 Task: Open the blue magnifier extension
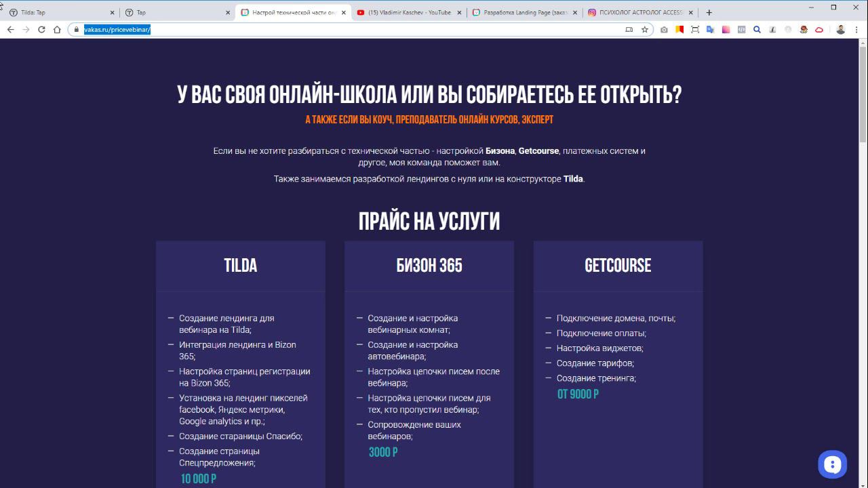coord(757,30)
